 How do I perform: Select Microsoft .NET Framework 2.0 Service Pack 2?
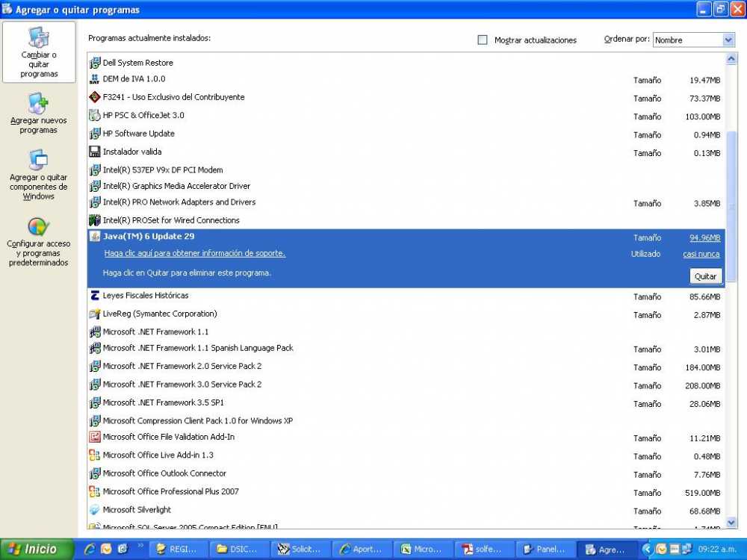point(407,366)
